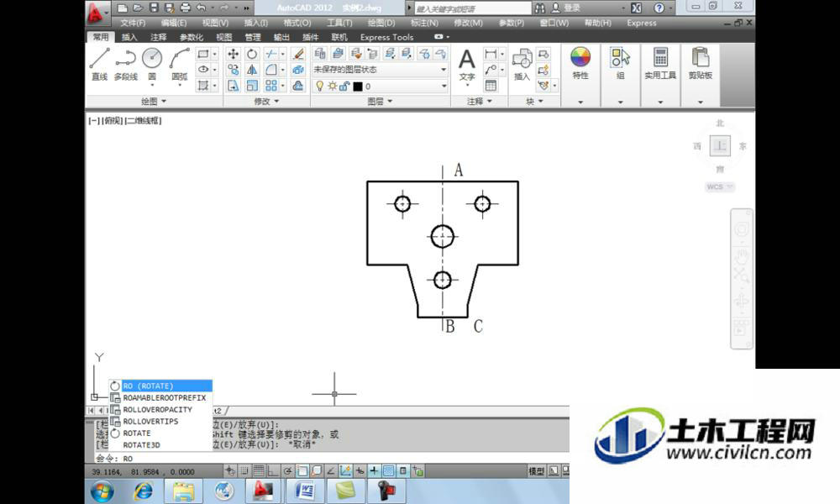Click the Scale tool icon

252,86
